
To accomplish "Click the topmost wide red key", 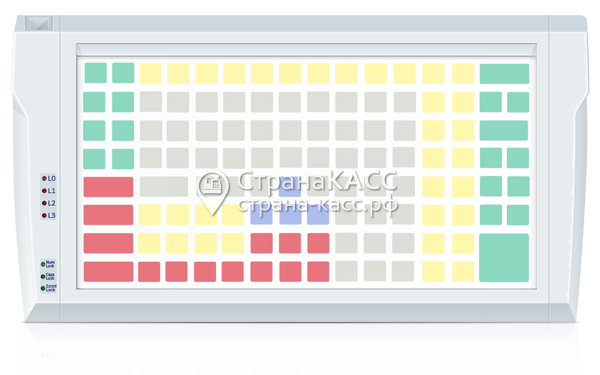I will pos(108,187).
